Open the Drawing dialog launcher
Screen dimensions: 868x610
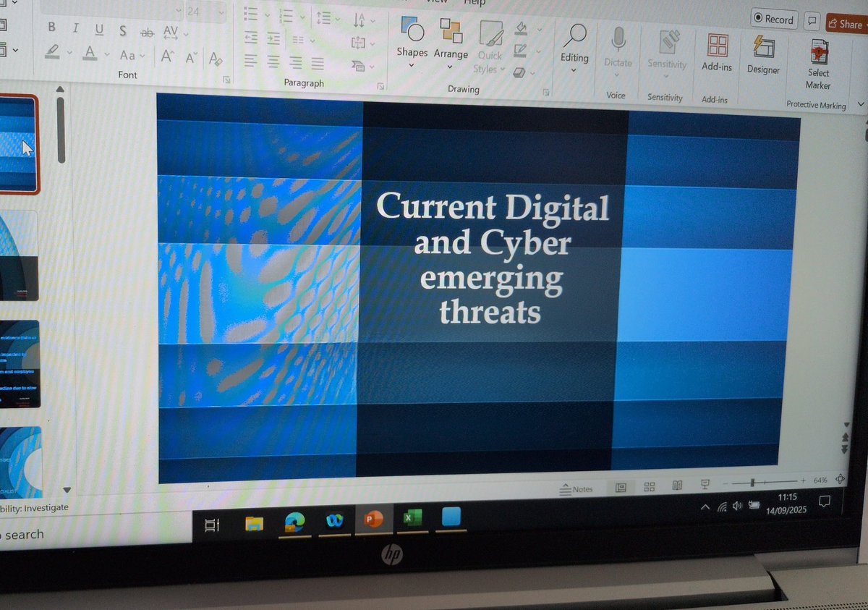[546, 93]
